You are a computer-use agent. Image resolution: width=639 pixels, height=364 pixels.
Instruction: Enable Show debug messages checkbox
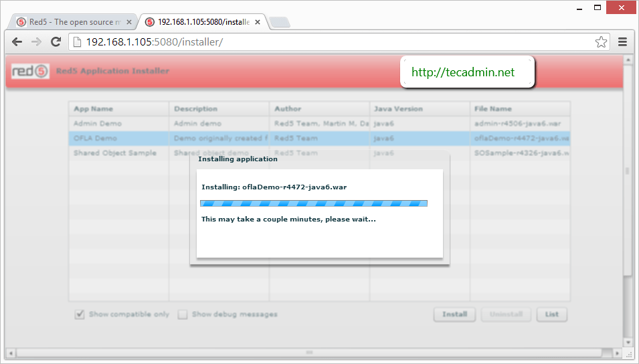183,314
